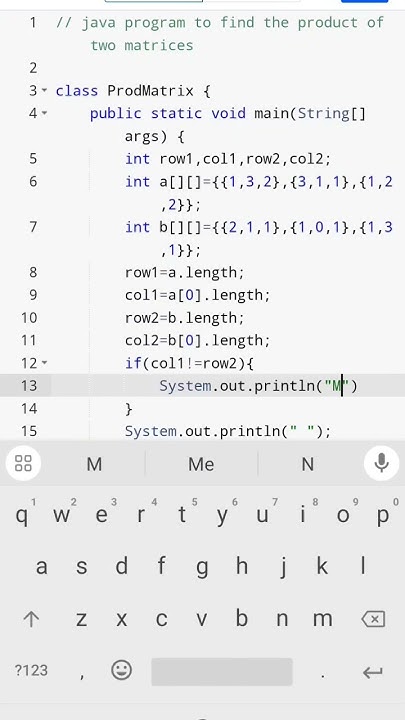Click the comment text on line 1
Image resolution: width=405 pixels, height=720 pixels.
tap(219, 34)
